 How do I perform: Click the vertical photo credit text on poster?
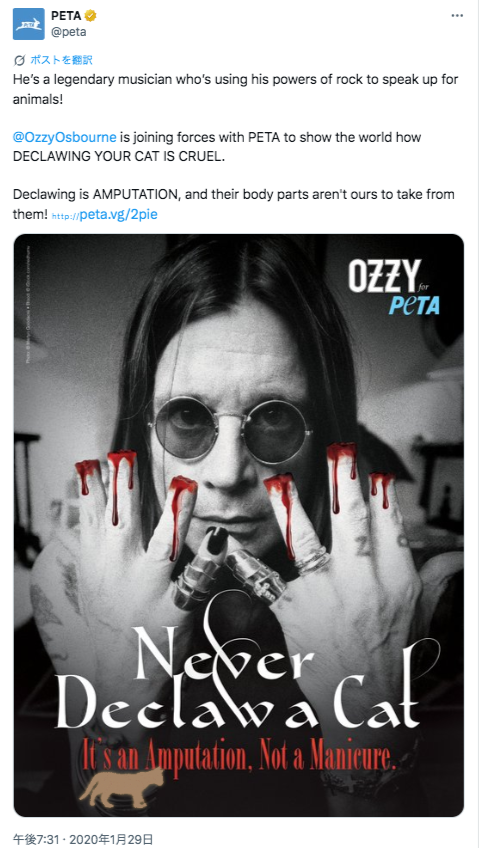[x=26, y=303]
